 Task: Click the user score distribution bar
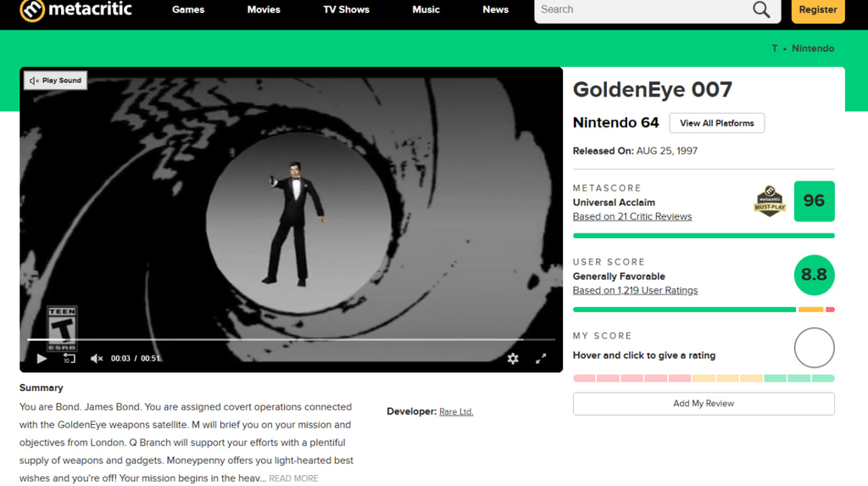pyautogui.click(x=704, y=310)
